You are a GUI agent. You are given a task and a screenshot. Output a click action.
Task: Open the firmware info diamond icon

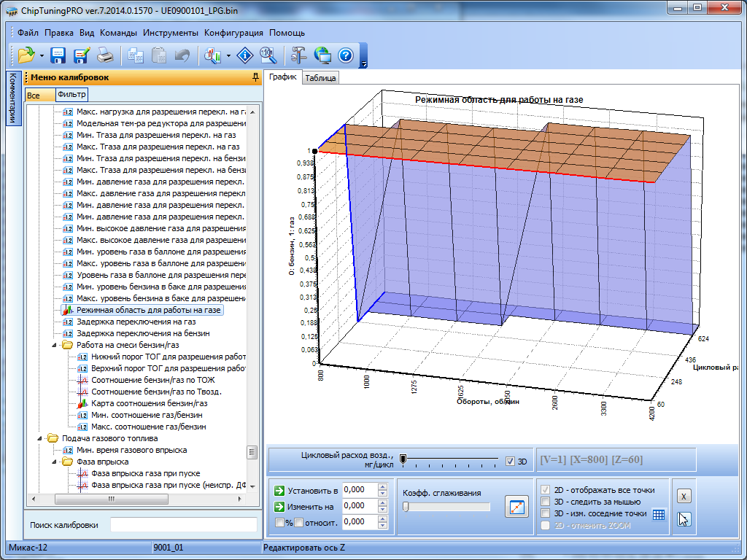pyautogui.click(x=246, y=55)
